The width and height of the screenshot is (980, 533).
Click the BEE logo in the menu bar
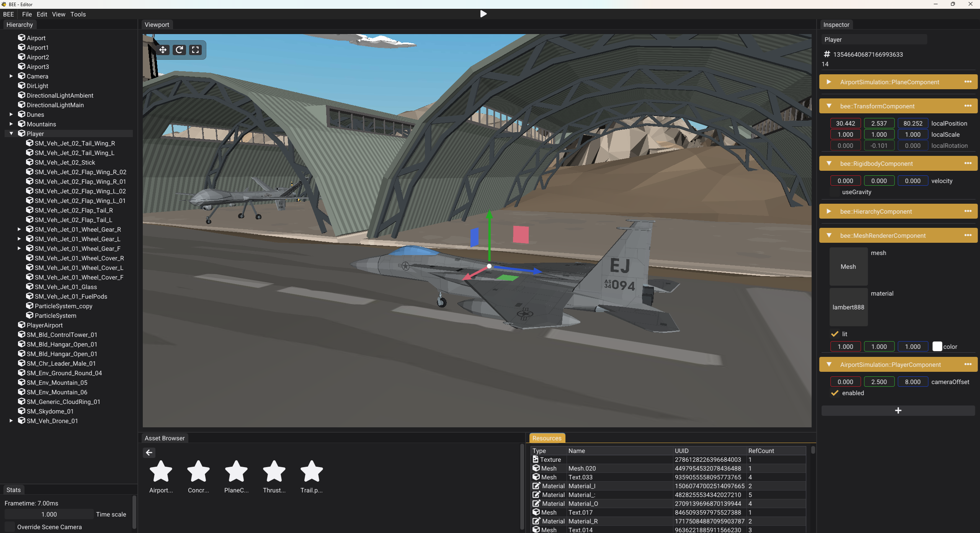tap(8, 14)
